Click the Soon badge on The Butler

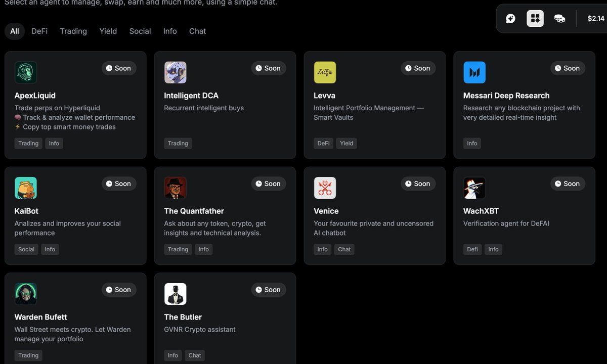(269, 290)
